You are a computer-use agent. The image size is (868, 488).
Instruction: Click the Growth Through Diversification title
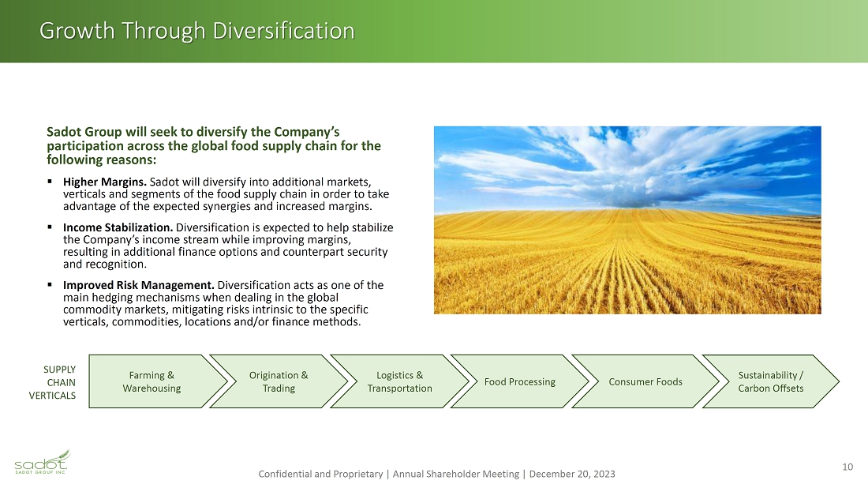tap(197, 31)
